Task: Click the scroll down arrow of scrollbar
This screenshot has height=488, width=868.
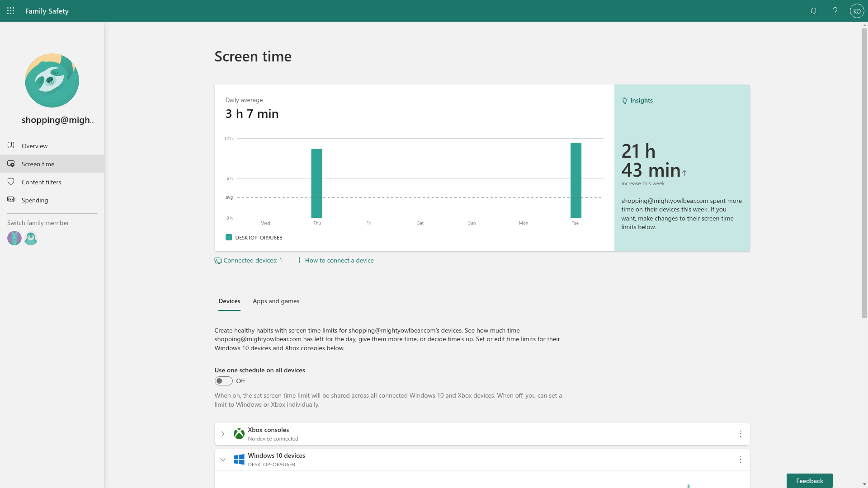Action: pyautogui.click(x=864, y=484)
